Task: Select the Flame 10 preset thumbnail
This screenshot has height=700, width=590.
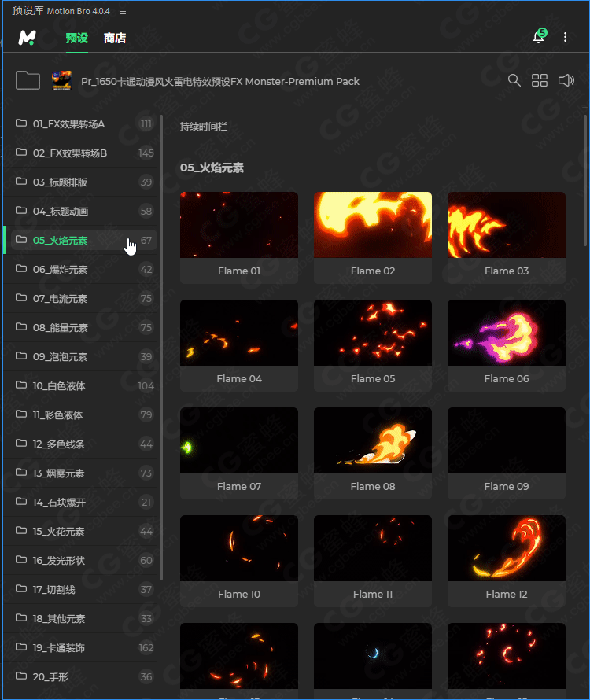Action: (239, 548)
